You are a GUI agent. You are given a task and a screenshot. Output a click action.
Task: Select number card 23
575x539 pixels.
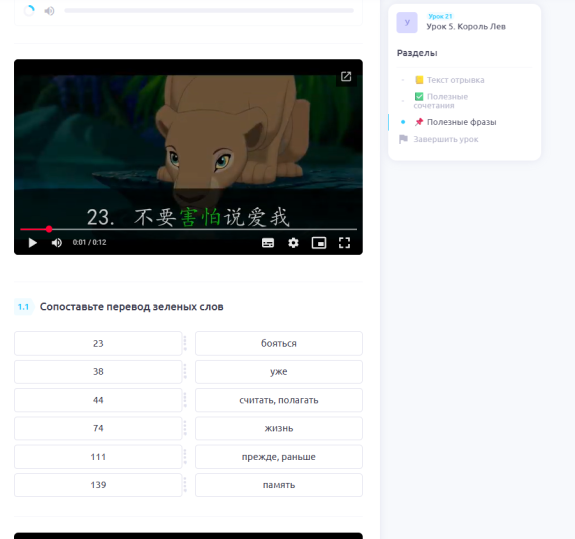(x=98, y=344)
